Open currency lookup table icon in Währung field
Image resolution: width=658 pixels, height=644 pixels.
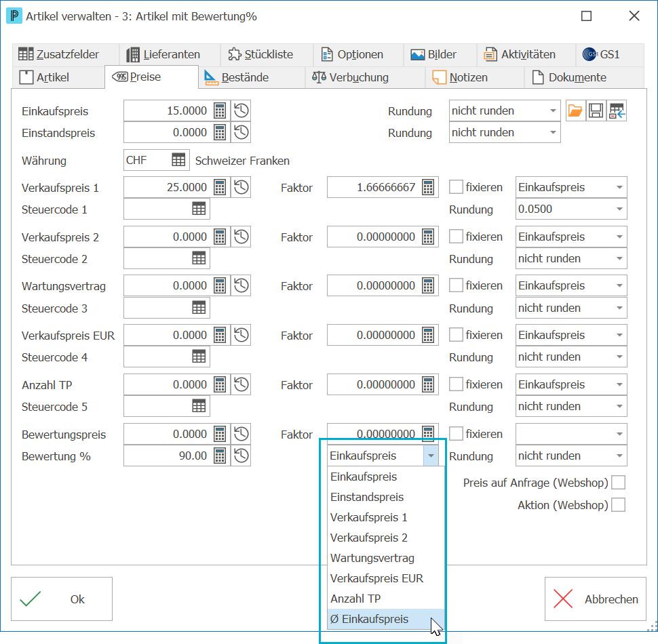[178, 160]
